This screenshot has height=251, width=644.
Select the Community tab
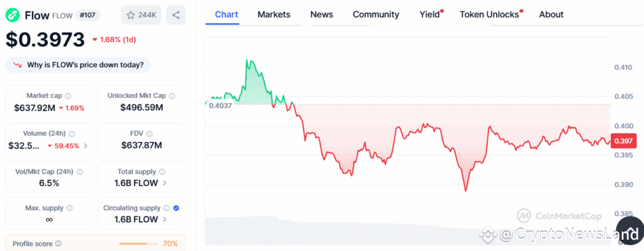click(376, 14)
